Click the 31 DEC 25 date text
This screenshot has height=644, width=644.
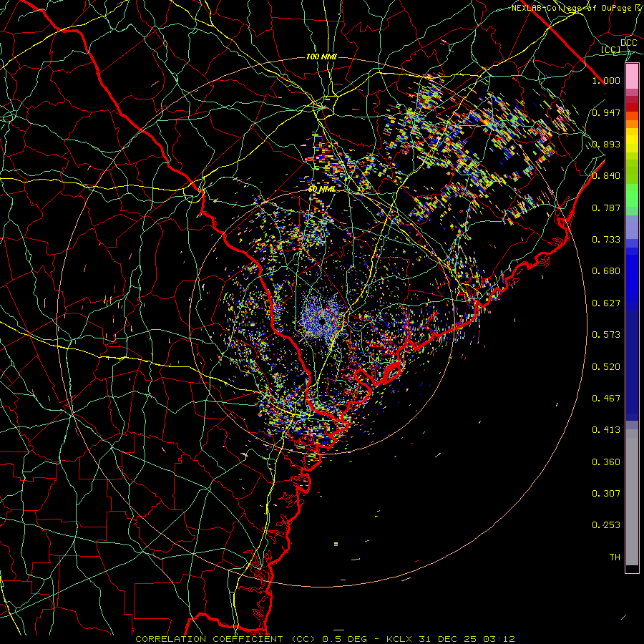point(448,639)
